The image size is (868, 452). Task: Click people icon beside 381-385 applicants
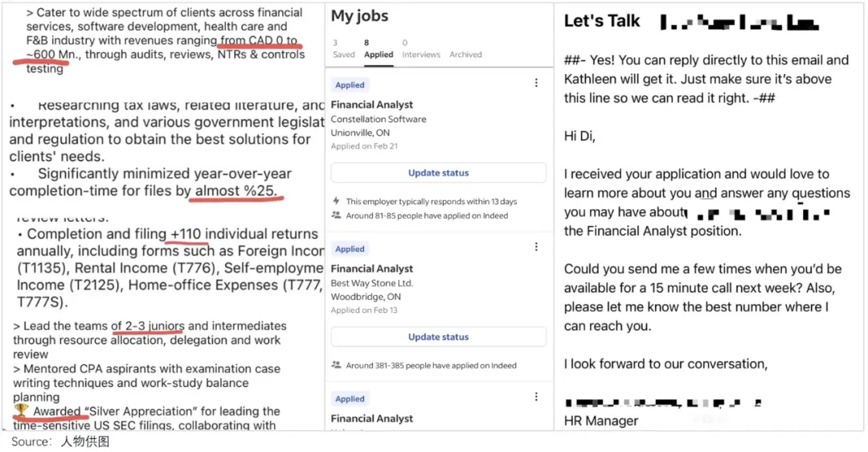336,365
